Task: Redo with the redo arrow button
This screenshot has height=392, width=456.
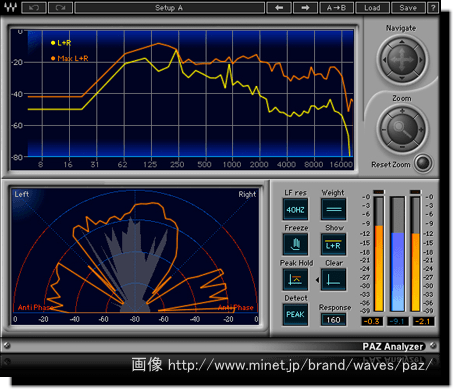Action: (60, 8)
